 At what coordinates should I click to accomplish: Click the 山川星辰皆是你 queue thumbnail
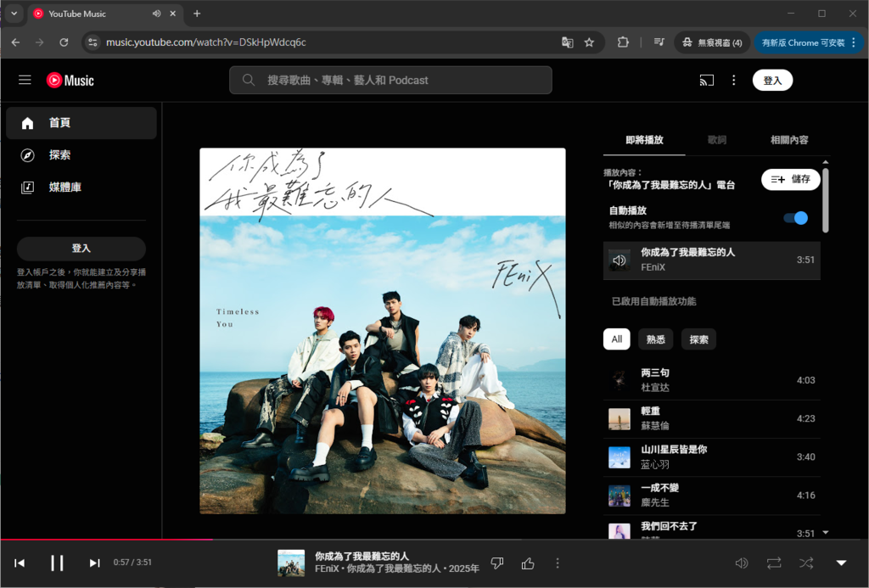coord(619,457)
